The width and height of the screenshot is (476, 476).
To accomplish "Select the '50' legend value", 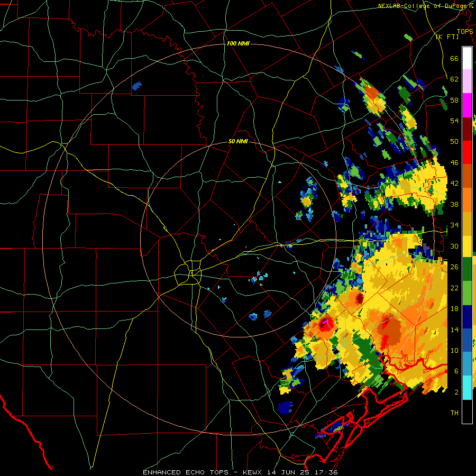I will [454, 142].
